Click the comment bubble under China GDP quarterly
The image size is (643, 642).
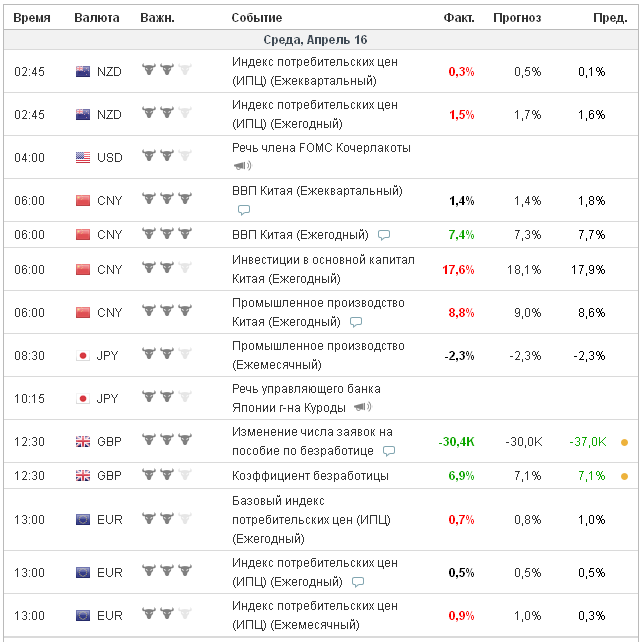(x=243, y=210)
